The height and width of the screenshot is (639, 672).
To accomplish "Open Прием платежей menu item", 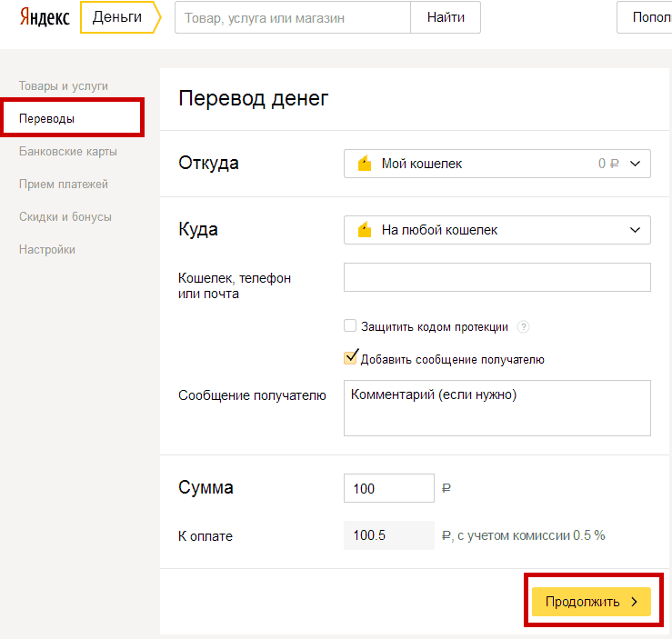I will [64, 185].
